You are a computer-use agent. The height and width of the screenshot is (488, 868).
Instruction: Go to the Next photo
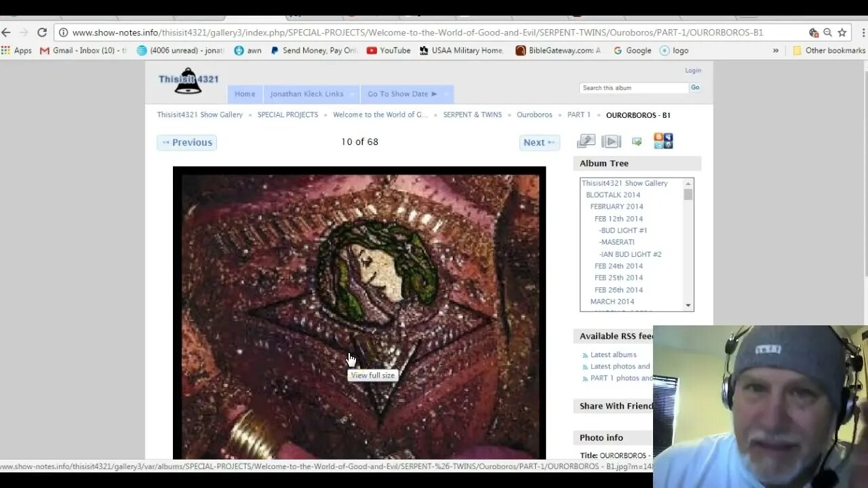click(x=540, y=142)
